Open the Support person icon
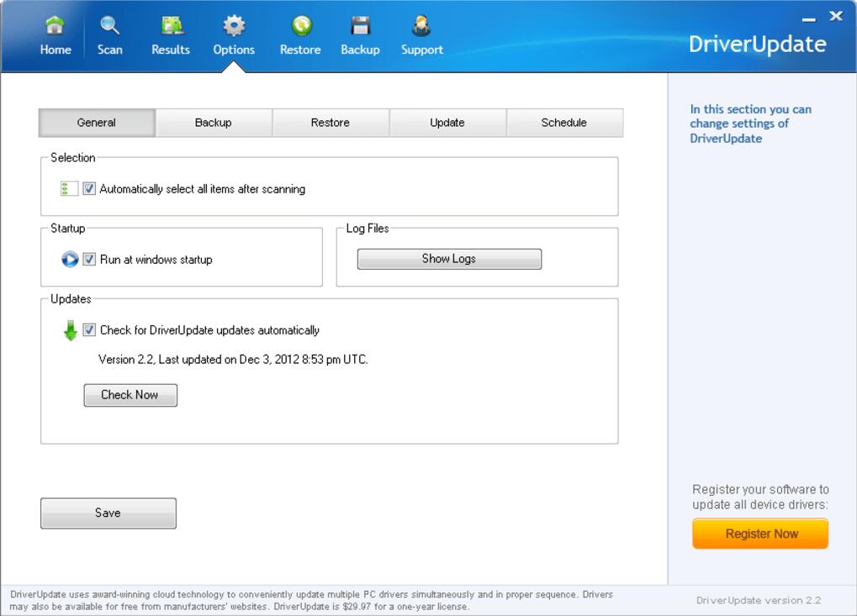The height and width of the screenshot is (616, 857). click(421, 27)
